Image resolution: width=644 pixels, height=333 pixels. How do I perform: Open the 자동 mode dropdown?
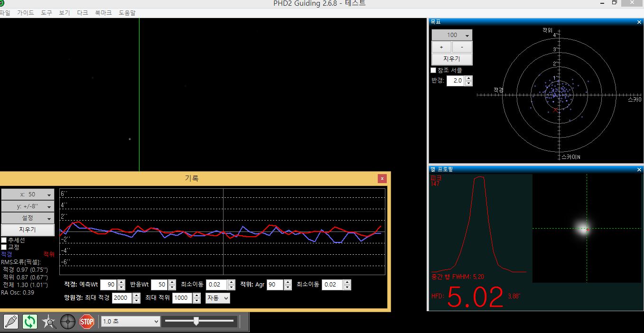pos(218,298)
